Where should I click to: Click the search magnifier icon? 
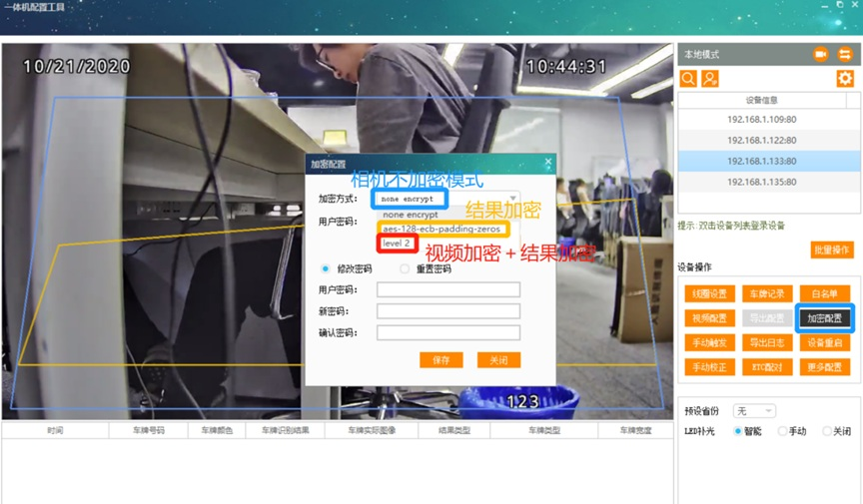click(x=688, y=79)
